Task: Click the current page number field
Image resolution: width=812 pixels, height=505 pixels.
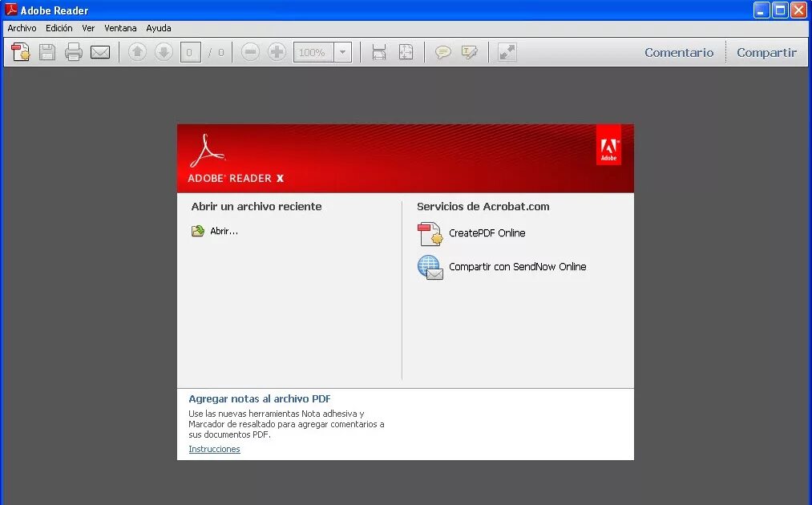Action: (x=190, y=52)
